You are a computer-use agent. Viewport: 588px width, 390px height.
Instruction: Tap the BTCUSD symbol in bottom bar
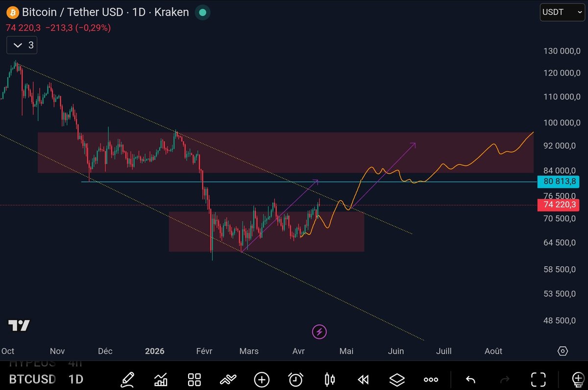coord(32,379)
